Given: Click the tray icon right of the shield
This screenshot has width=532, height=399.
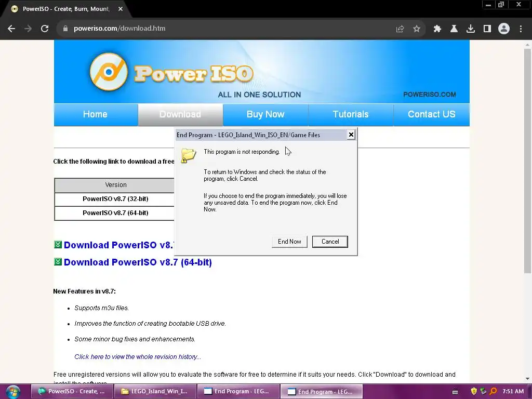Looking at the screenshot, I should coord(483,391).
